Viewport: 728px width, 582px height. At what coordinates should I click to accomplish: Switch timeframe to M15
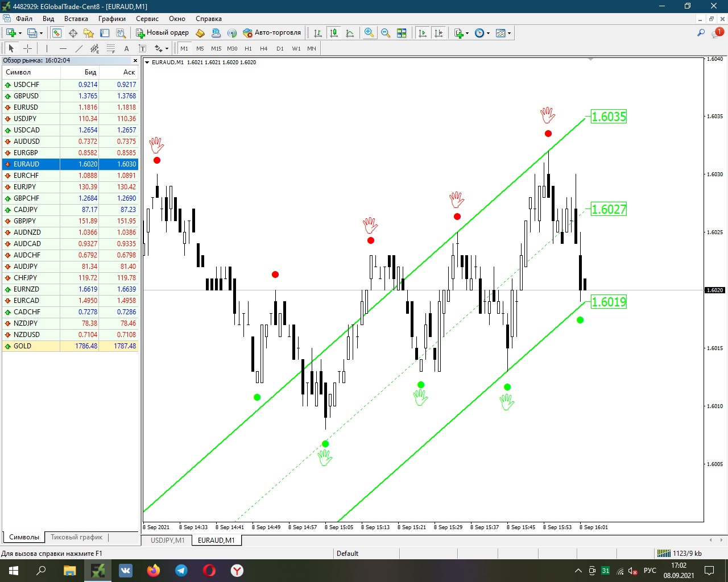(x=216, y=48)
